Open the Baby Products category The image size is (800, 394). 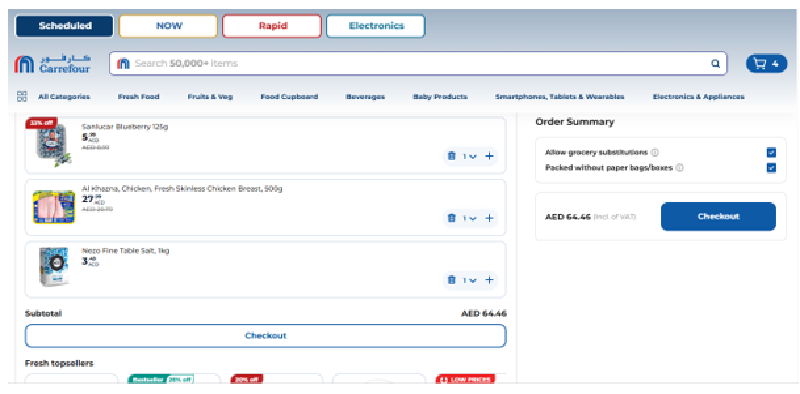(x=440, y=96)
